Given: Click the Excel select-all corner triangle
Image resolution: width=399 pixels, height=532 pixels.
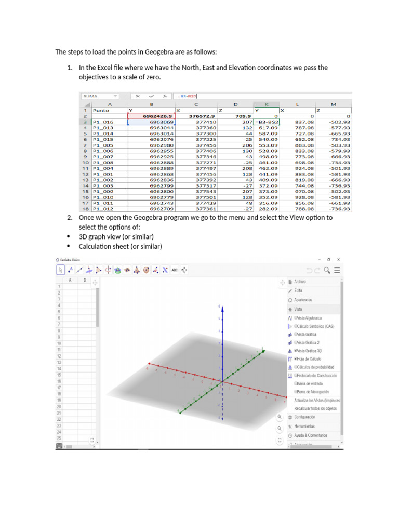Looking at the screenshot, I should [86, 104].
